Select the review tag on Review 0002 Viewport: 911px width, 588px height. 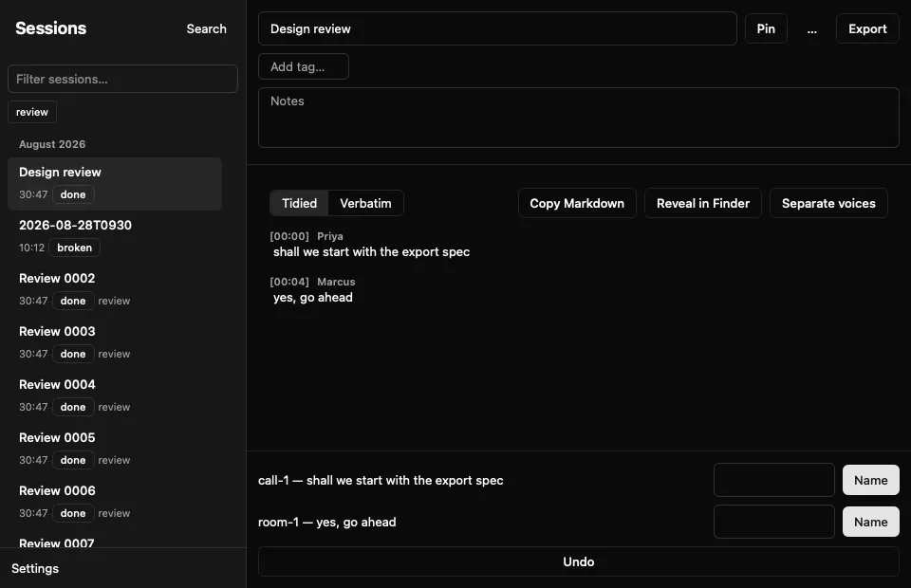(x=114, y=301)
